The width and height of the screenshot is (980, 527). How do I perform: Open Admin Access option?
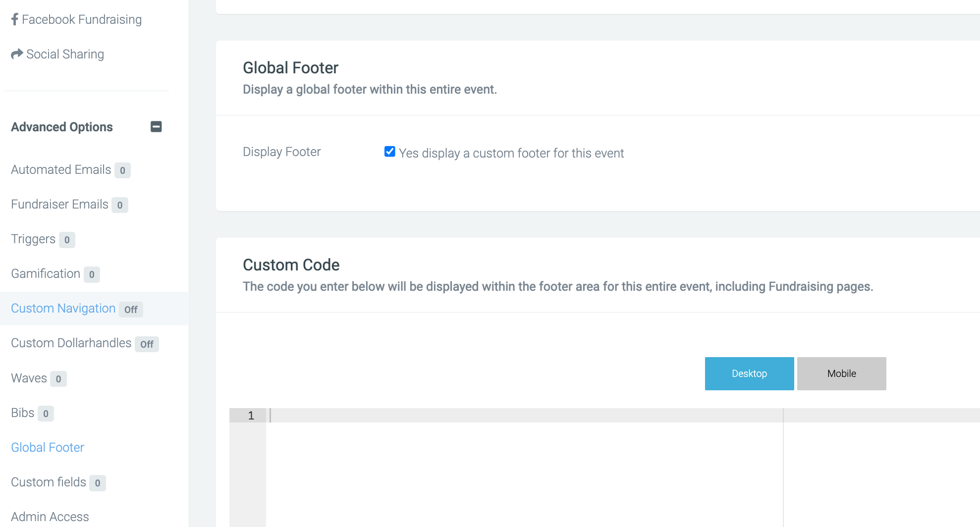[x=50, y=517]
